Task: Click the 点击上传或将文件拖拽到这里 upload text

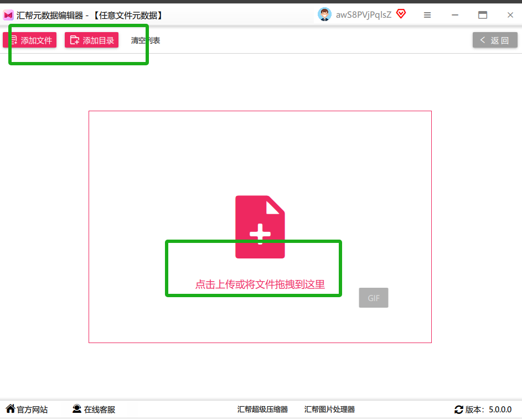Action: coord(260,284)
